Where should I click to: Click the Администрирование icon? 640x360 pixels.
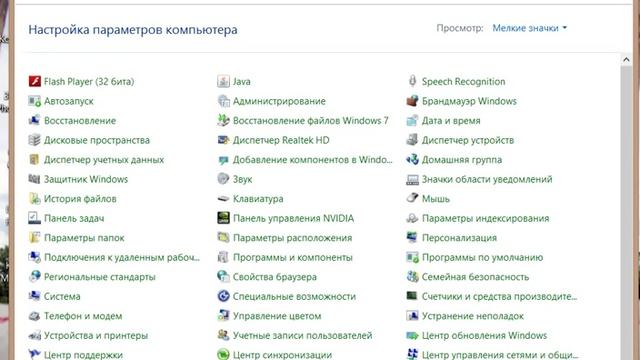[x=223, y=101]
